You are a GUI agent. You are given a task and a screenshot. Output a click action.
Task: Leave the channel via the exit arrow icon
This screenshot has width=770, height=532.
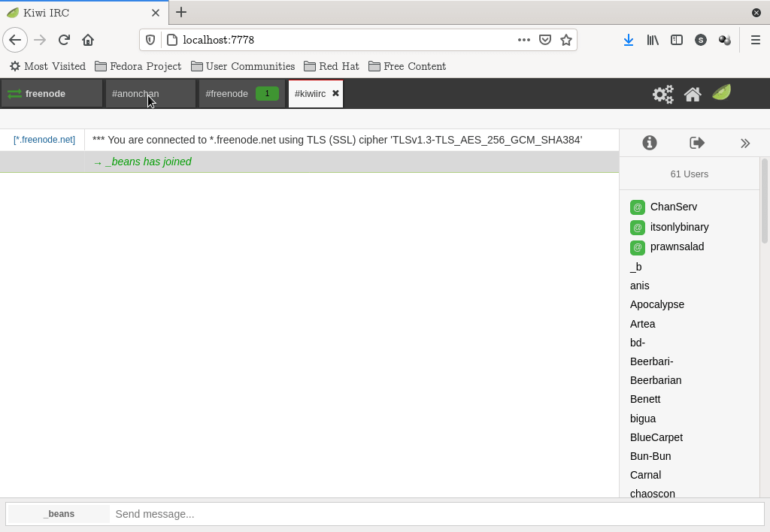point(696,143)
